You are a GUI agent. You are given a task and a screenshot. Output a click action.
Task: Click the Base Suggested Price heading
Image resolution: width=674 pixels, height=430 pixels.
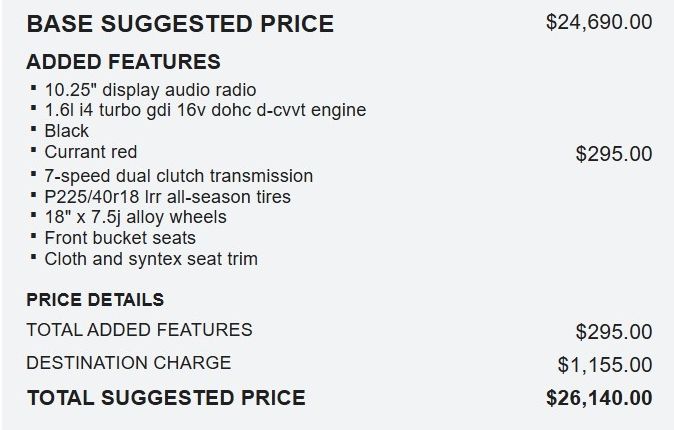[x=180, y=24]
